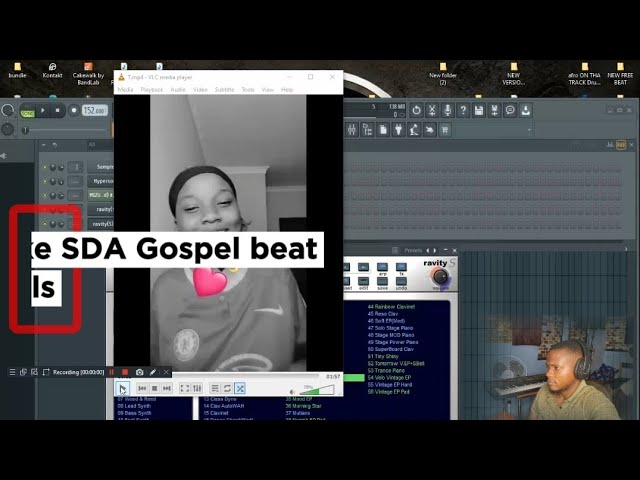The width and height of the screenshot is (640, 480).
Task: Toggle VLC random shuffle button
Action: coord(240,388)
